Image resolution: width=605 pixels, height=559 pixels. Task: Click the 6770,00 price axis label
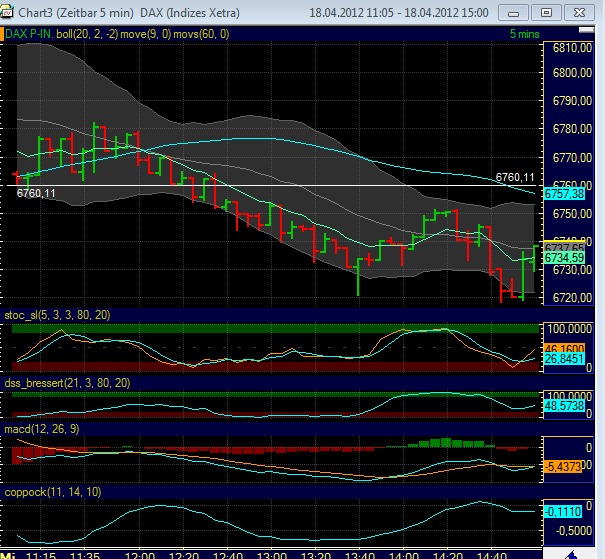coord(572,157)
